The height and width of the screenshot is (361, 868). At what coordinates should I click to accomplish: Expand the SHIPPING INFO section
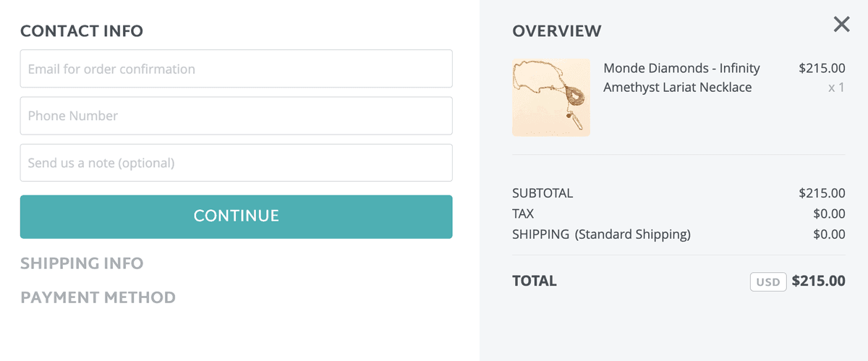click(82, 263)
